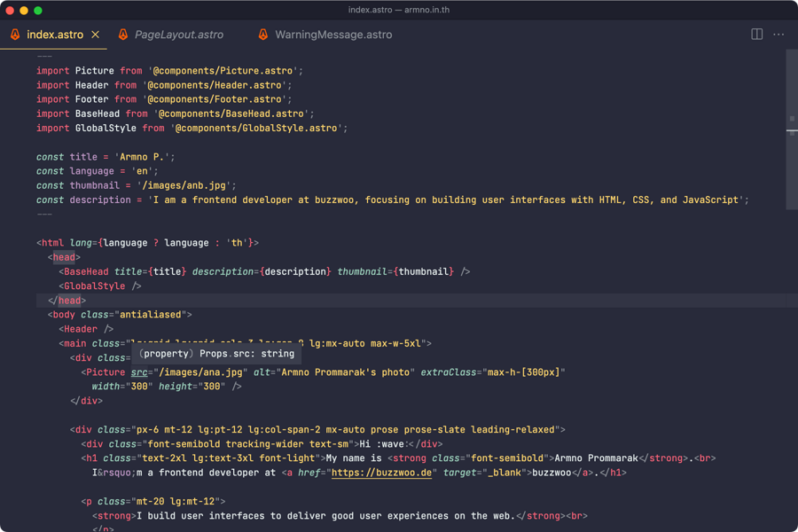Image resolution: width=798 pixels, height=532 pixels.
Task: Click the description constant name
Action: [99, 199]
